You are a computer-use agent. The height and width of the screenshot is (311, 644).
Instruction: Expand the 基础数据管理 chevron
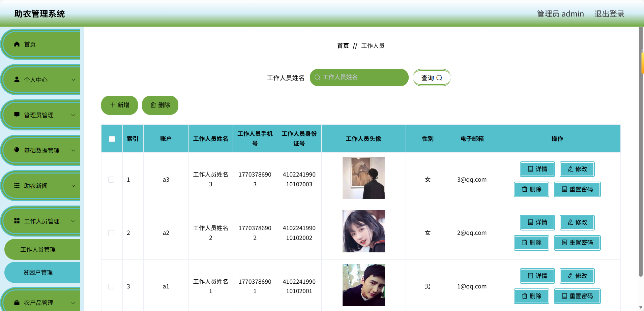click(73, 150)
